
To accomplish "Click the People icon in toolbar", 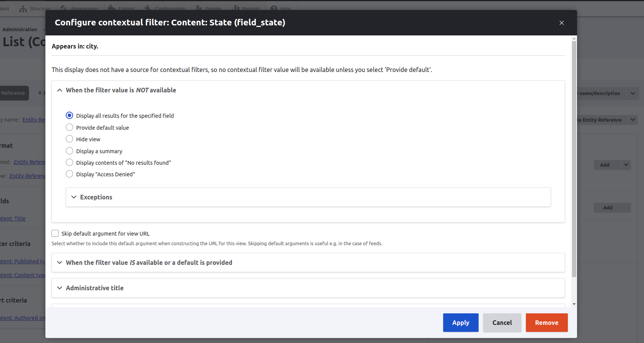I will click(199, 8).
